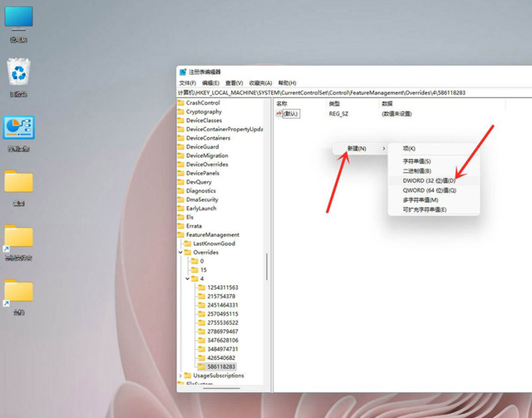Select the key named 2786979467
The height and width of the screenshot is (418, 532).
(x=223, y=332)
